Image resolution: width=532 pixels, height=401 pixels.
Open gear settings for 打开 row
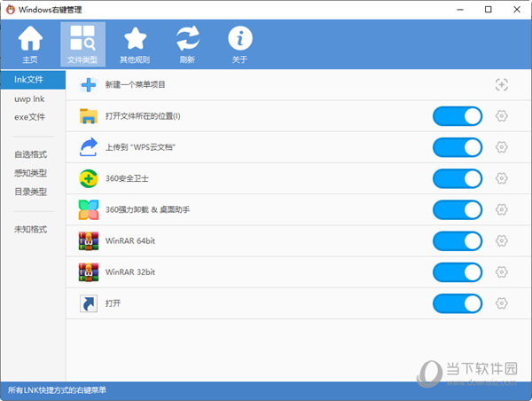click(x=502, y=303)
